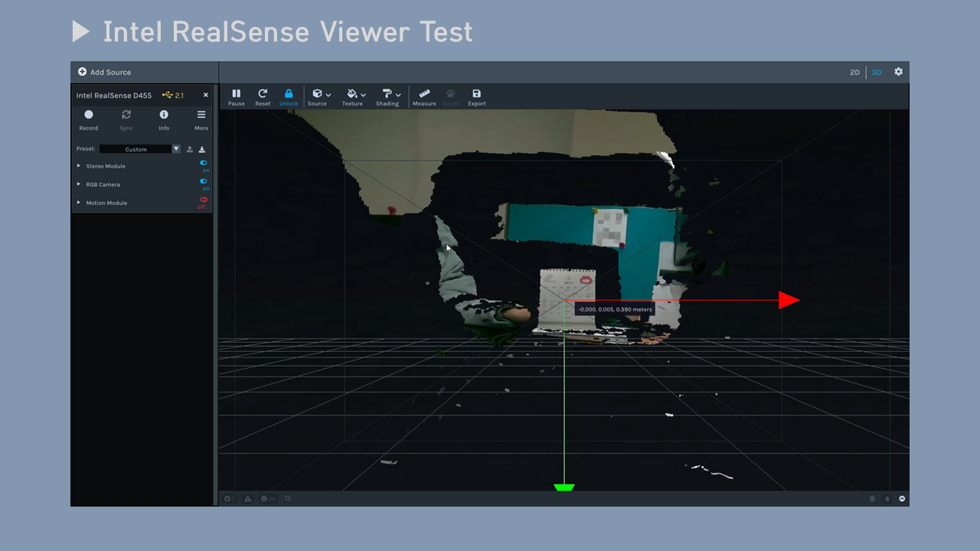Close the Intel RealSense D455 device panel
The width and height of the screenshot is (980, 551).
(x=205, y=95)
